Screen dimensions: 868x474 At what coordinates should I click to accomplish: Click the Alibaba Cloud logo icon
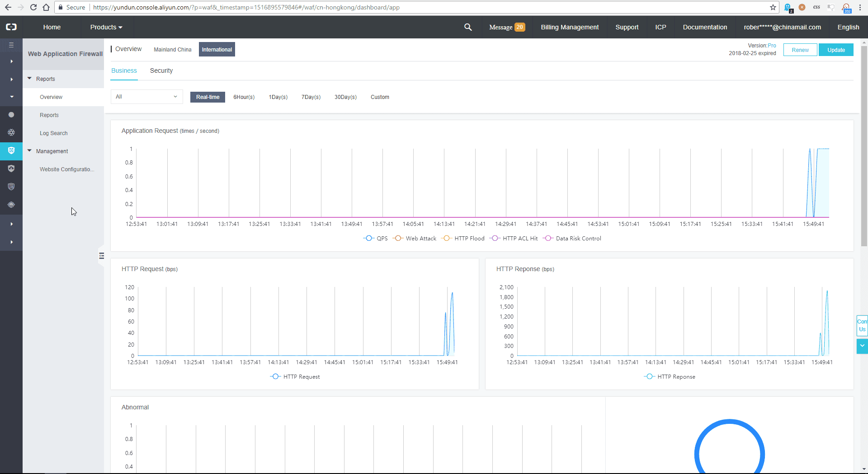pyautogui.click(x=11, y=27)
